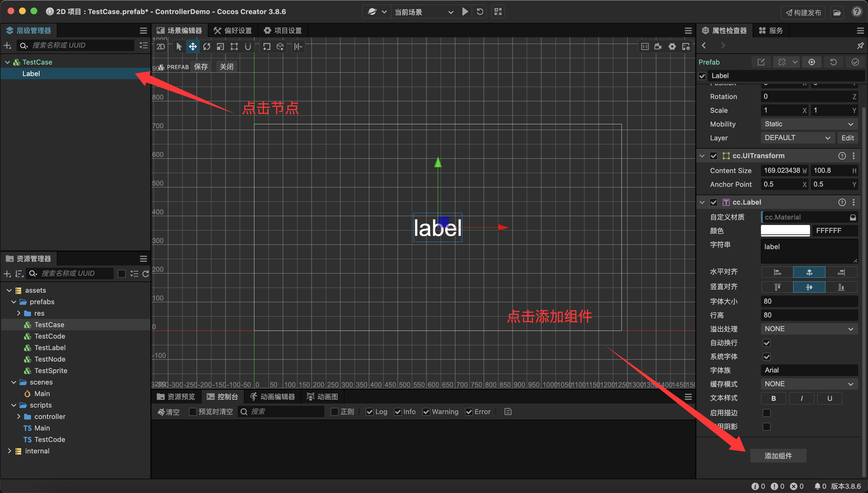Expand the res folder in assets
The image size is (868, 493).
[x=19, y=313]
